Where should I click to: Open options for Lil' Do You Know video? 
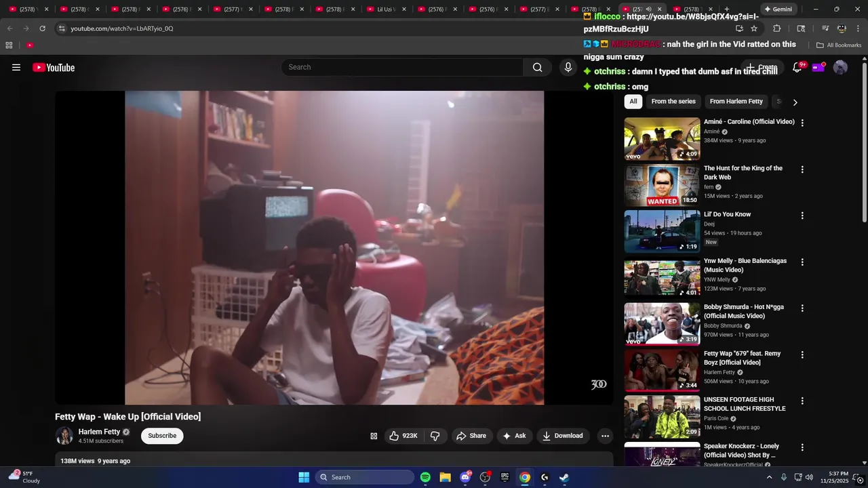pos(802,216)
